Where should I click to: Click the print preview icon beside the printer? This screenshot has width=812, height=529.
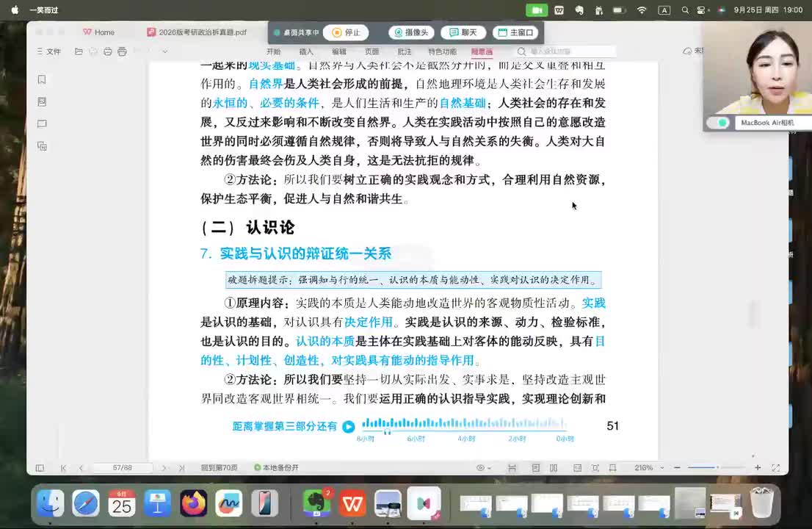point(122,51)
